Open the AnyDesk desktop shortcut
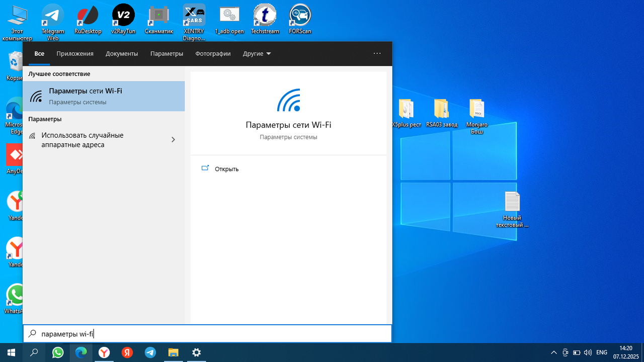 [14, 158]
